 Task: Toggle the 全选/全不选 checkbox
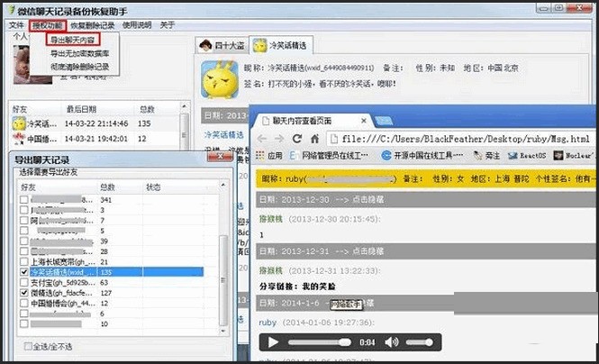point(28,346)
